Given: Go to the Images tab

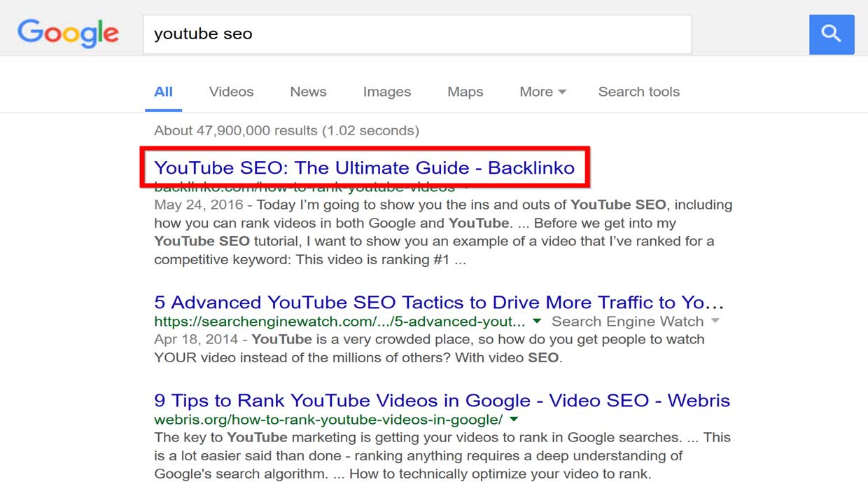Looking at the screenshot, I should click(x=387, y=92).
